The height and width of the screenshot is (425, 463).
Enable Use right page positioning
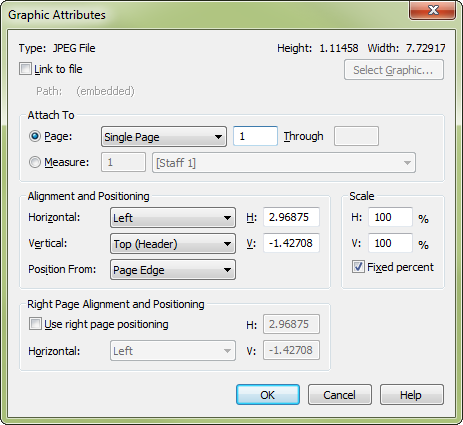click(35, 324)
